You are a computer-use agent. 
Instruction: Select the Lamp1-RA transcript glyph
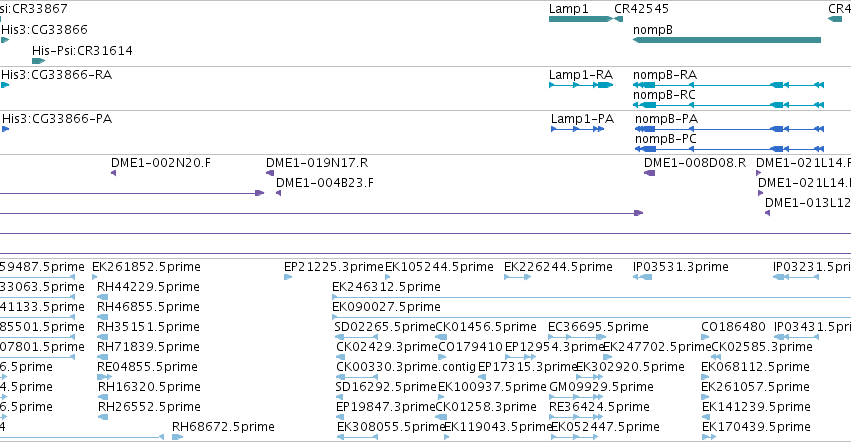581,85
